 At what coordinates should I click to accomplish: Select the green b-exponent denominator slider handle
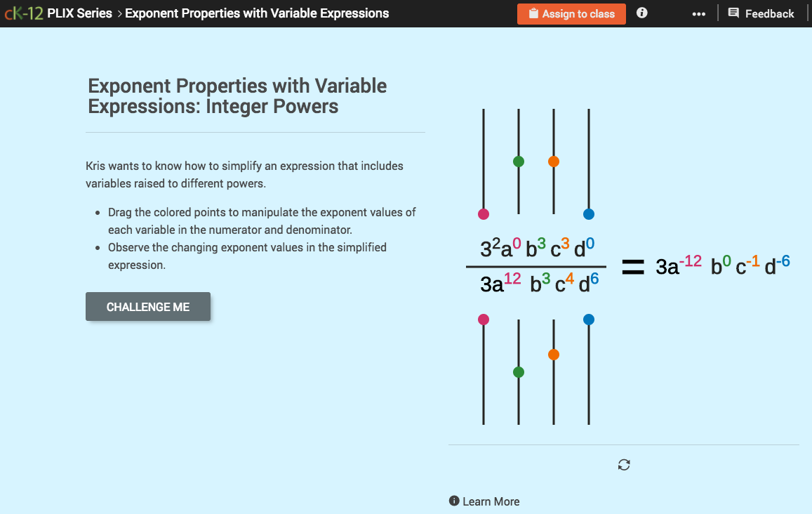(518, 372)
